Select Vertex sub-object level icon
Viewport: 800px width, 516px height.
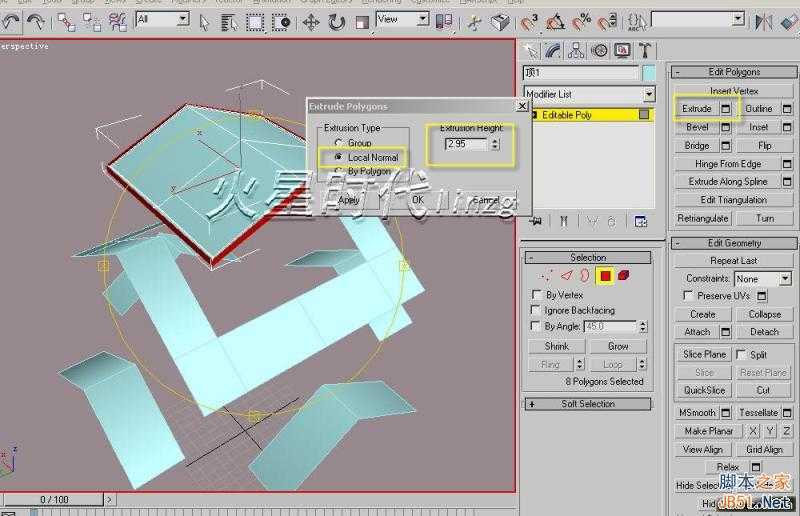(x=546, y=276)
